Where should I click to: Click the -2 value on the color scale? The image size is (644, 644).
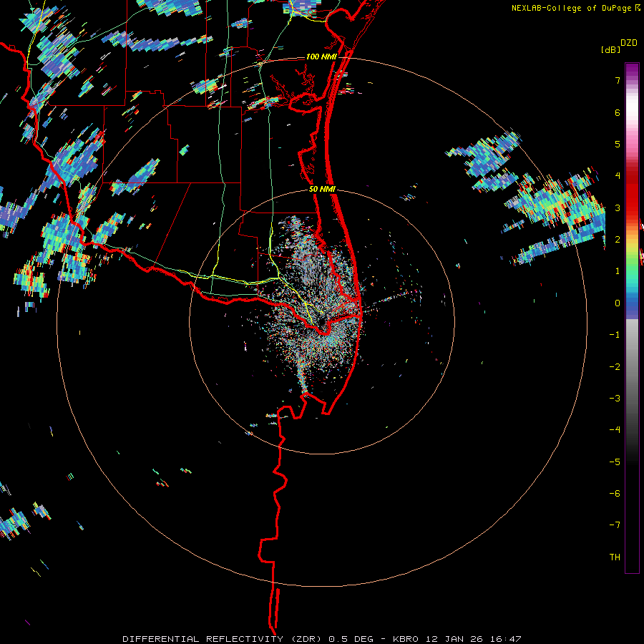[615, 367]
